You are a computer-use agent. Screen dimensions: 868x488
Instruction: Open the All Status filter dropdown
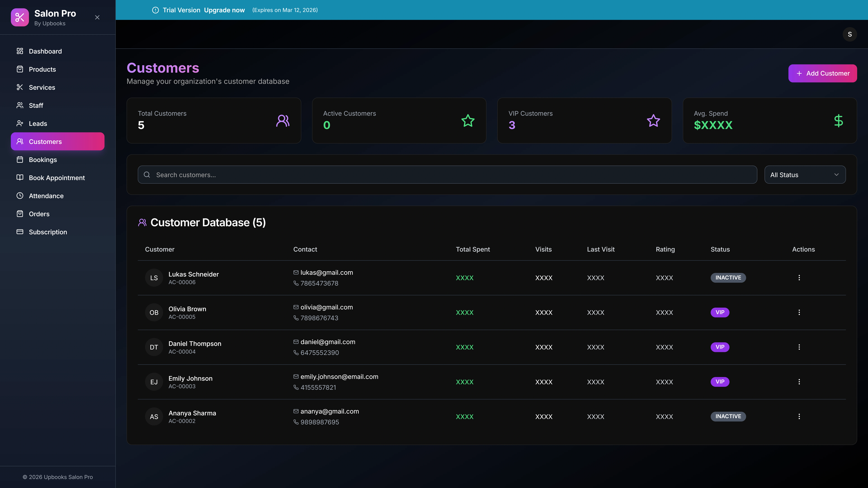coord(805,174)
